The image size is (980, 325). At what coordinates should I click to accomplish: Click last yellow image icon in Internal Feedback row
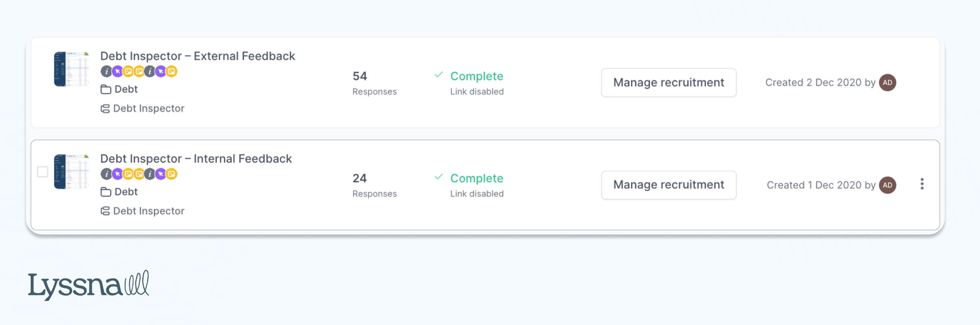coord(171,174)
